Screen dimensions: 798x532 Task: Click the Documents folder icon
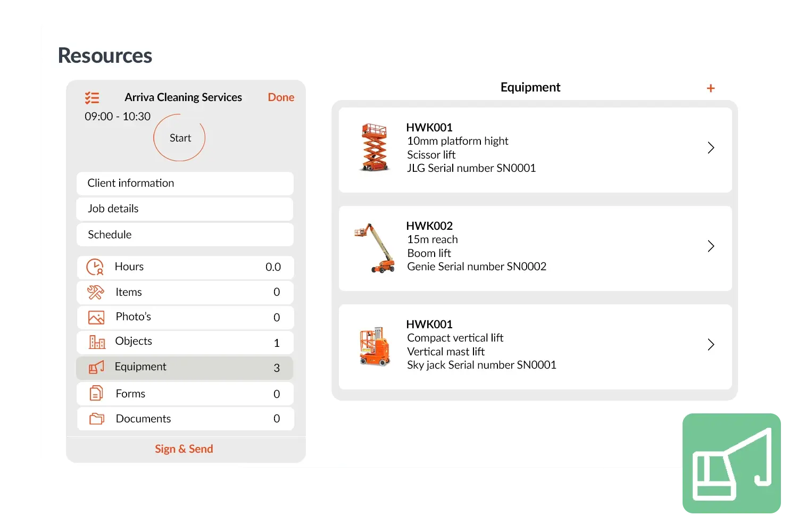(97, 419)
